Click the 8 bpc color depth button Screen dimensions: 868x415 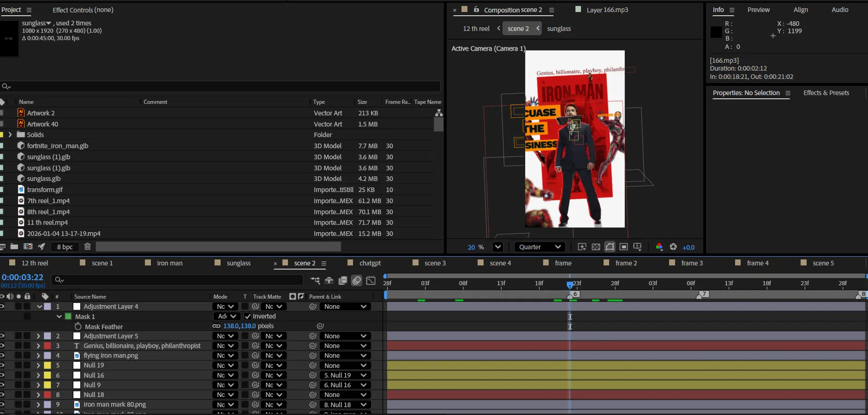point(65,247)
